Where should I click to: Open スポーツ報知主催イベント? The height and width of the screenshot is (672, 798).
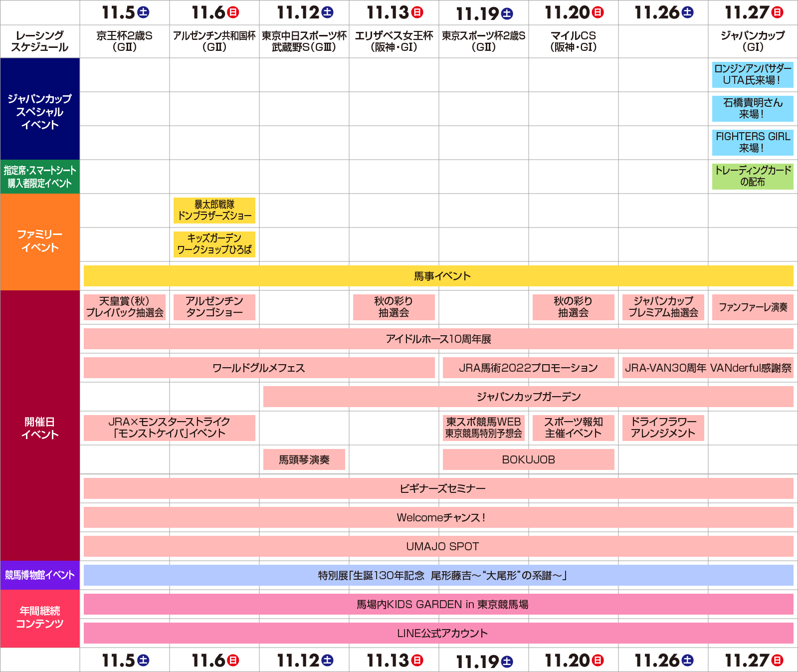[x=574, y=428]
